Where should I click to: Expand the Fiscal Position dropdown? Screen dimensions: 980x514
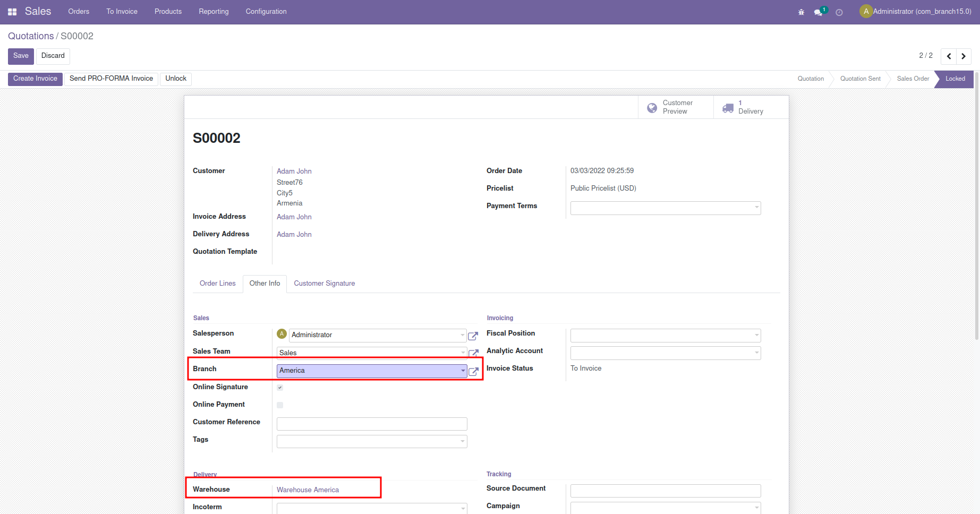click(756, 336)
